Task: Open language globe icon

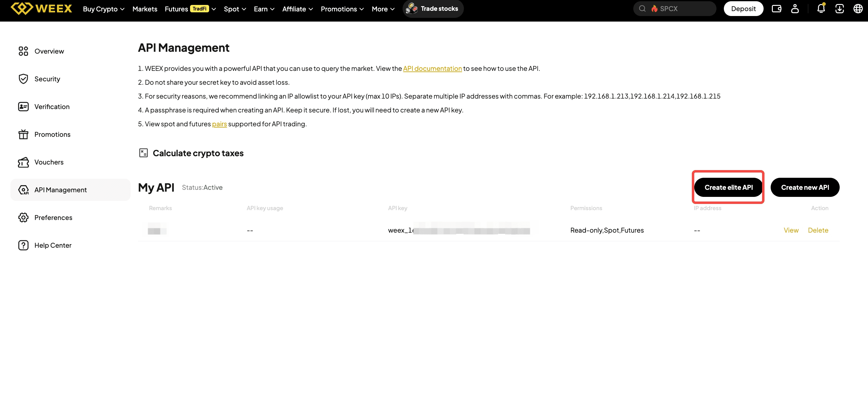Action: coord(858,9)
